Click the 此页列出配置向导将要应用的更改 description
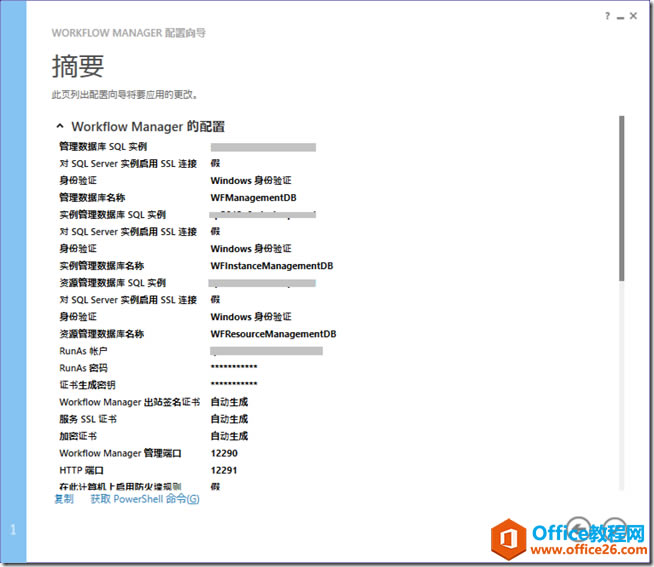This screenshot has width=654, height=567. click(124, 95)
